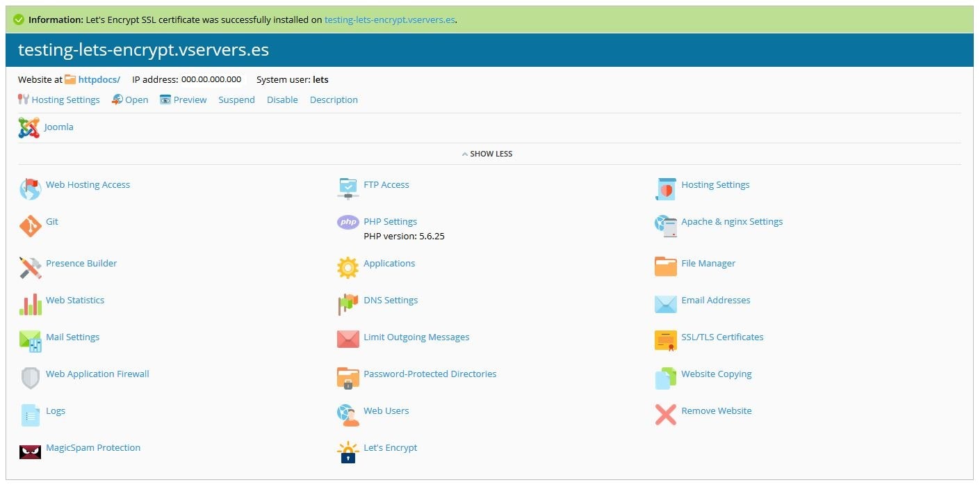Screen dimensions: 980x487
Task: Click the File Manager folder icon
Action: click(x=666, y=266)
